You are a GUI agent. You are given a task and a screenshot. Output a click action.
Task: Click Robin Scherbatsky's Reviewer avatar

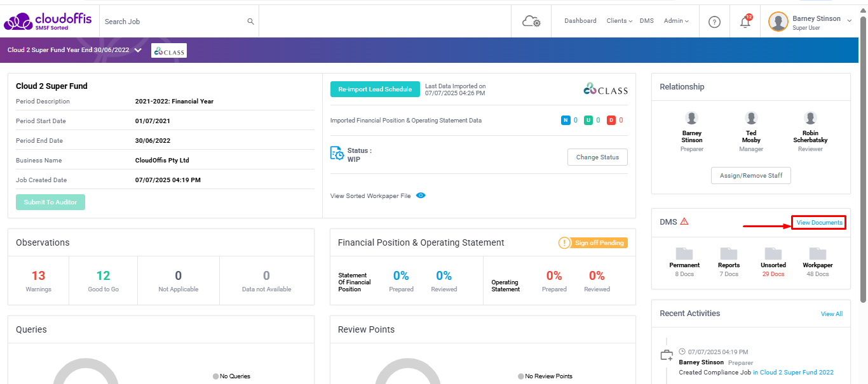coord(810,118)
